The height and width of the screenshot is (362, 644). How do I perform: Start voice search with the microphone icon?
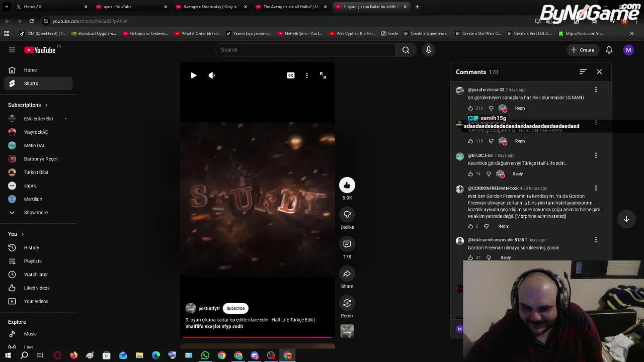429,50
